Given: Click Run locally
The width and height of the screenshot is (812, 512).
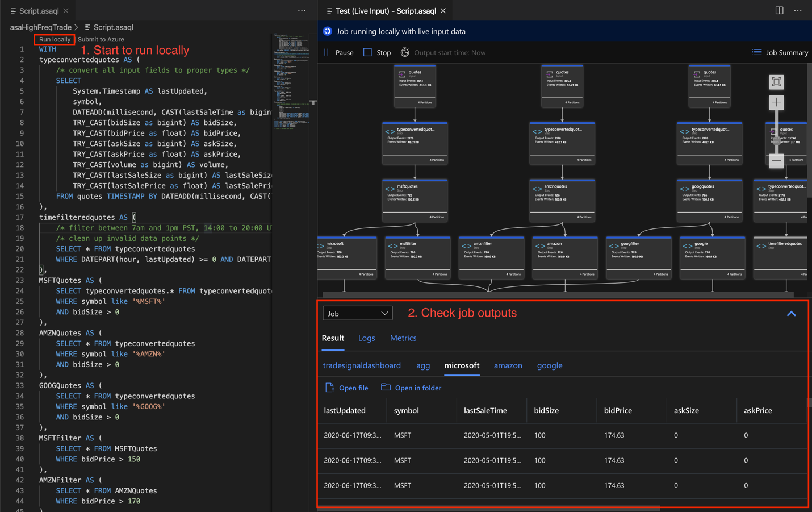Looking at the screenshot, I should pos(55,39).
